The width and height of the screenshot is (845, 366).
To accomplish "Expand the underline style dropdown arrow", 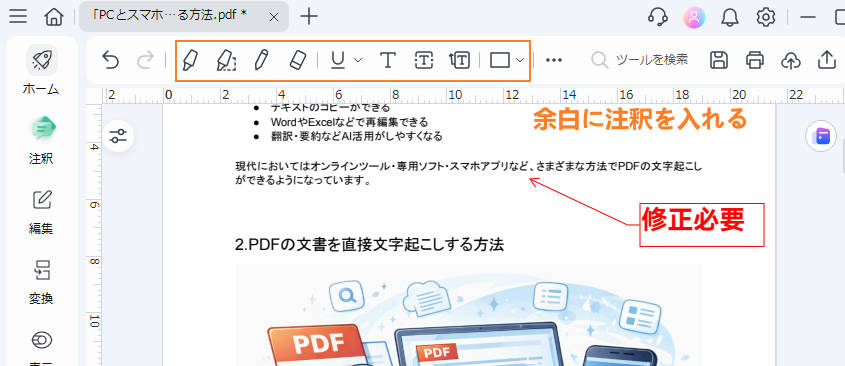I will [x=358, y=60].
